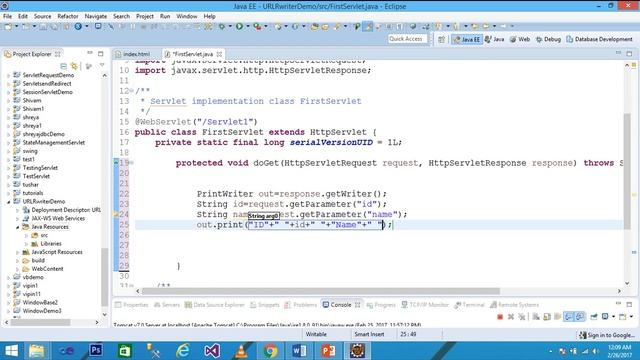This screenshot has width=640, height=360.
Task: Terminate the server with red stop icon
Action: (x=500, y=317)
